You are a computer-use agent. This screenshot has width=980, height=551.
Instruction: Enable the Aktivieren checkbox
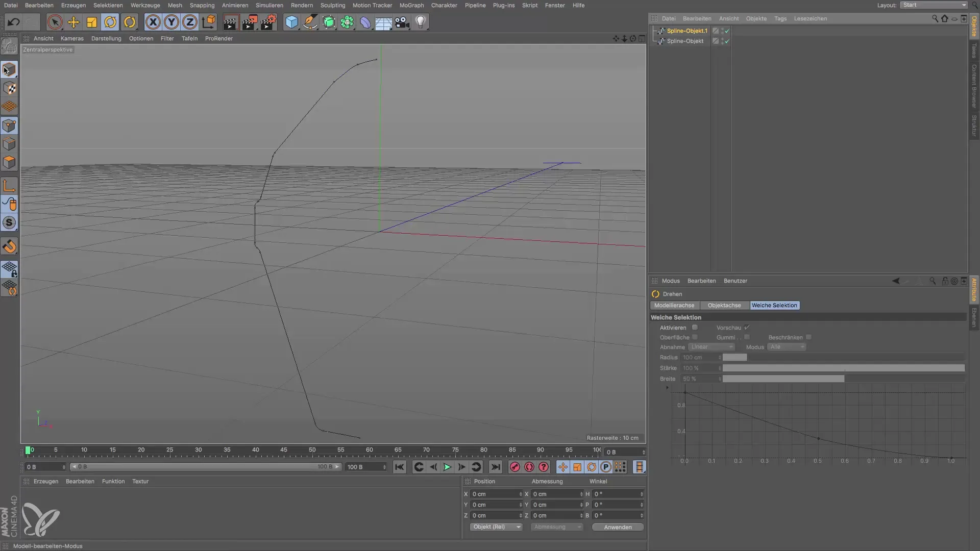pyautogui.click(x=695, y=328)
